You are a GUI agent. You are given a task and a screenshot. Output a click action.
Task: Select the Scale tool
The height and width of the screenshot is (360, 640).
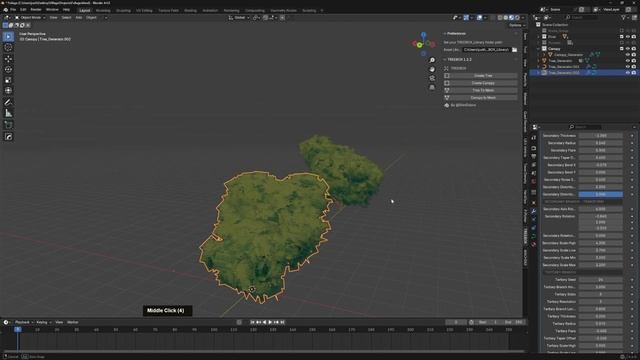pos(8,80)
